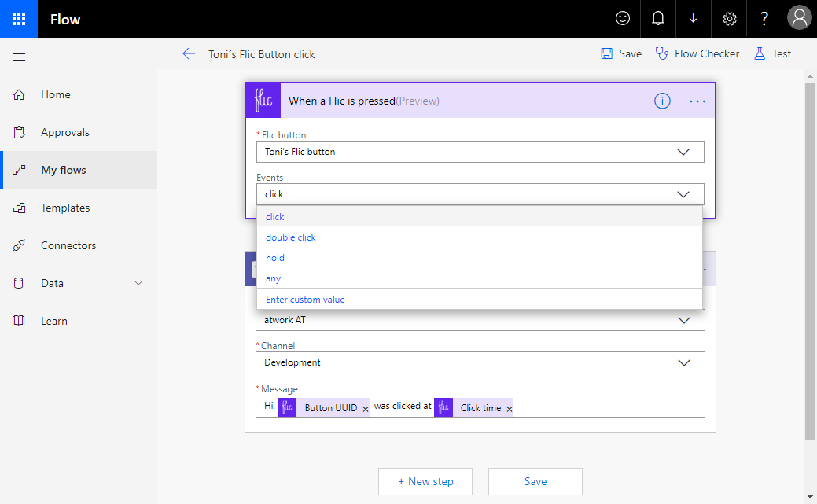Select the double click event option

pos(291,237)
